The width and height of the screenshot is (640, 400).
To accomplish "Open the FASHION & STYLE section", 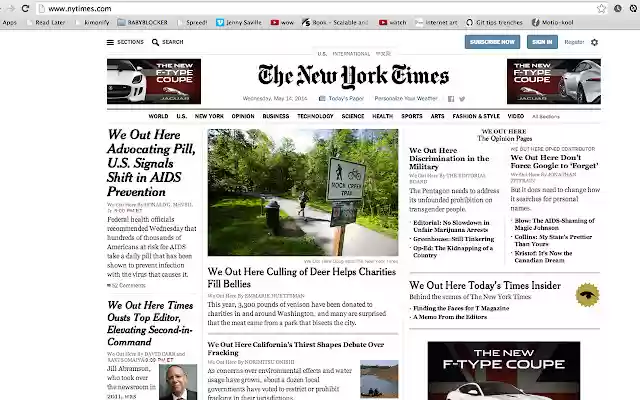I will [x=476, y=116].
